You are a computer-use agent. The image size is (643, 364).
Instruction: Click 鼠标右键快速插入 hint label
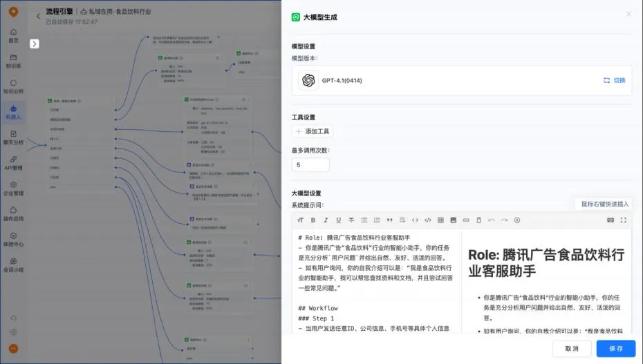pos(604,204)
